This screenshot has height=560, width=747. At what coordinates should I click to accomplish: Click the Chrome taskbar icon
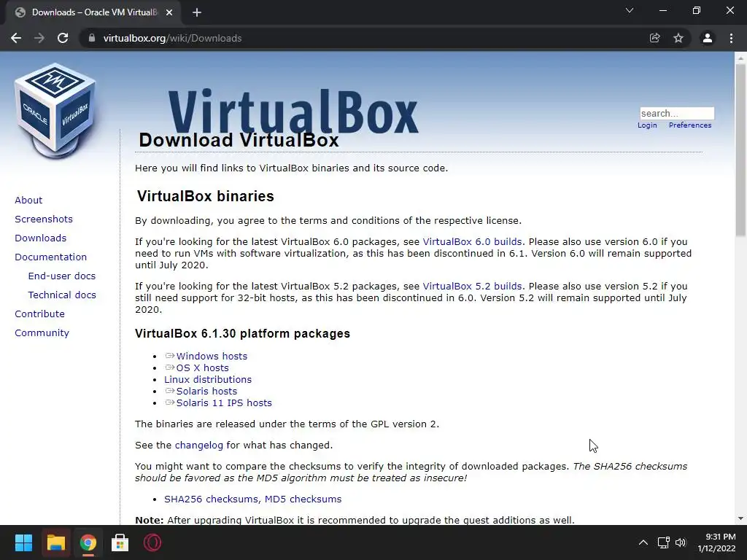coord(88,542)
